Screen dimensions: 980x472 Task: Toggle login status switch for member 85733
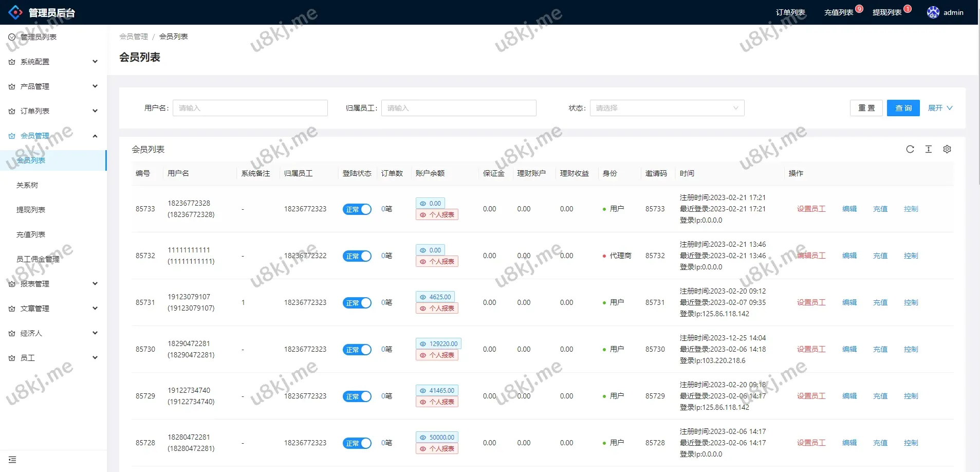(x=357, y=209)
